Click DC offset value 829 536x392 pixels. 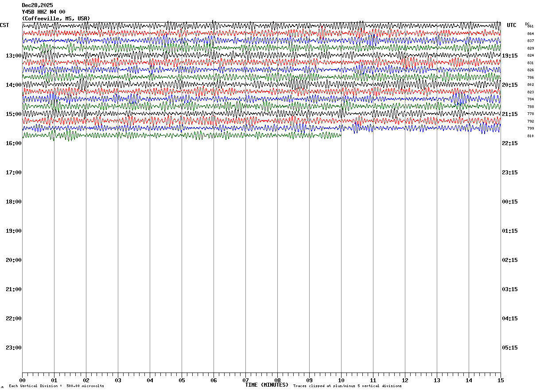(x=531, y=48)
